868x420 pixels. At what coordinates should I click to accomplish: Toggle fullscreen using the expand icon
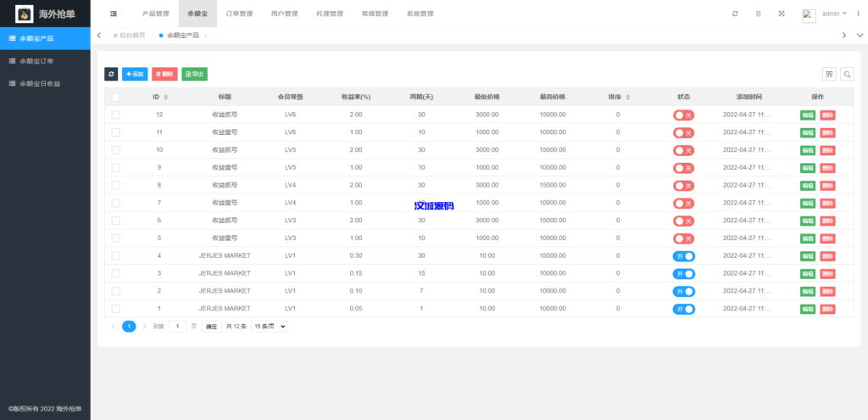coord(782,14)
